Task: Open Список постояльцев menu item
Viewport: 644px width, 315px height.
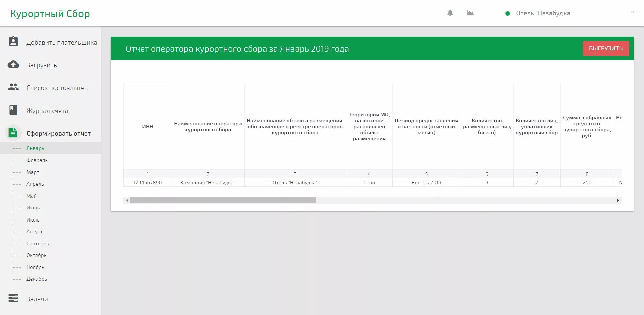Action: pos(57,88)
